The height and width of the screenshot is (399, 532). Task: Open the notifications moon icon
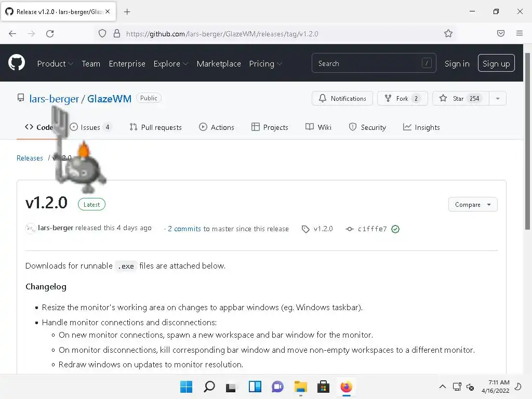(518, 387)
